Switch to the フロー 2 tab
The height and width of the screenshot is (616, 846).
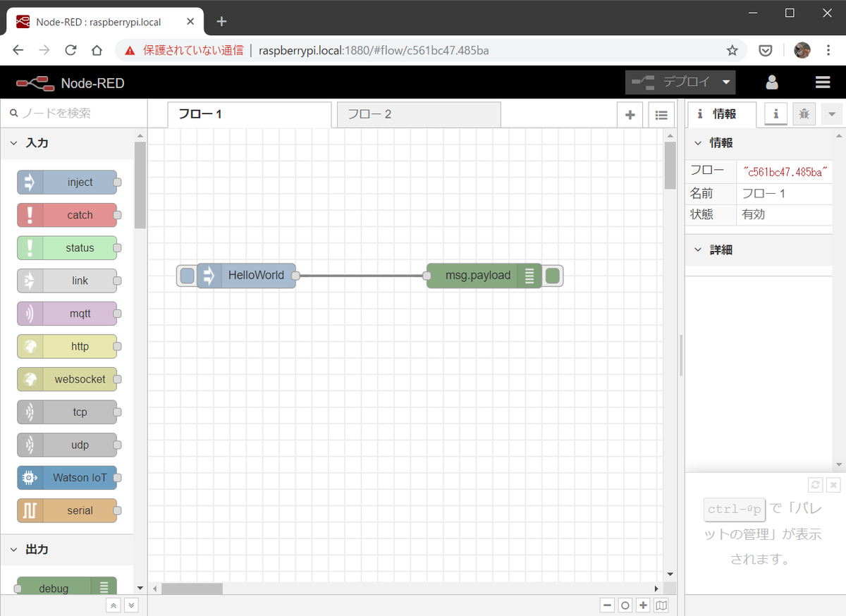tap(419, 114)
